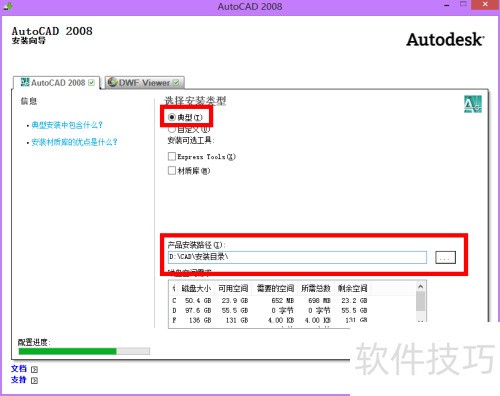Click the 配置进度 progress bar
Screen dimensions: 500x396
[84, 351]
